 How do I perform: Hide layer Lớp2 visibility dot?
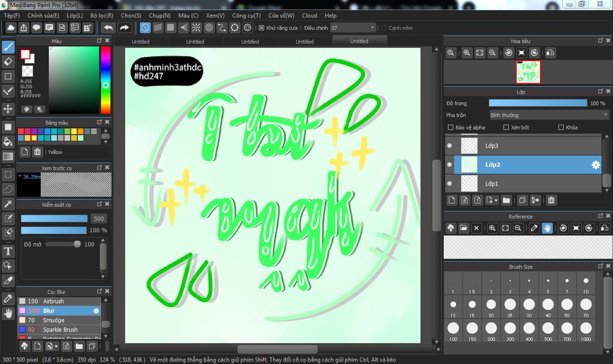pyautogui.click(x=450, y=165)
